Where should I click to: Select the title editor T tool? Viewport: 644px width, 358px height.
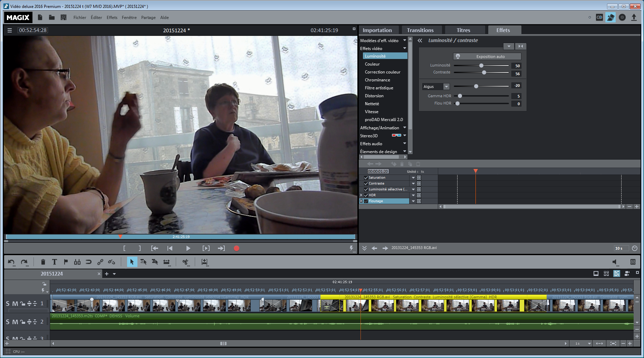pyautogui.click(x=55, y=262)
